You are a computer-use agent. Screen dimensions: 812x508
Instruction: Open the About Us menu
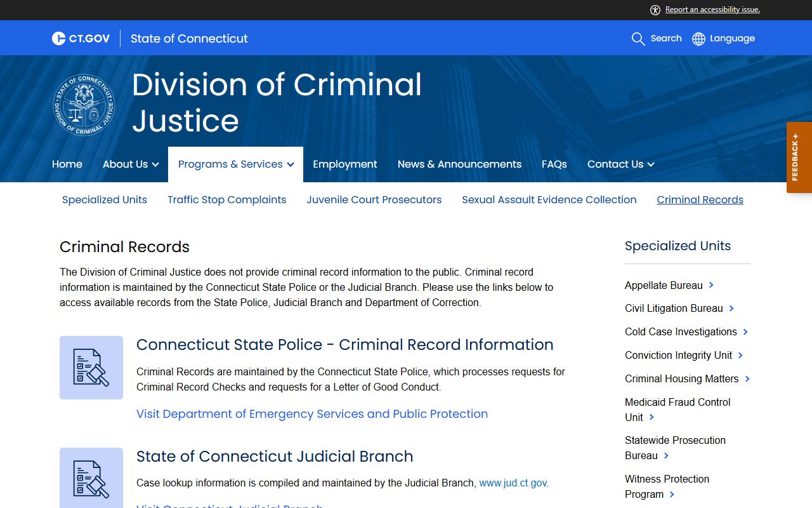click(125, 164)
